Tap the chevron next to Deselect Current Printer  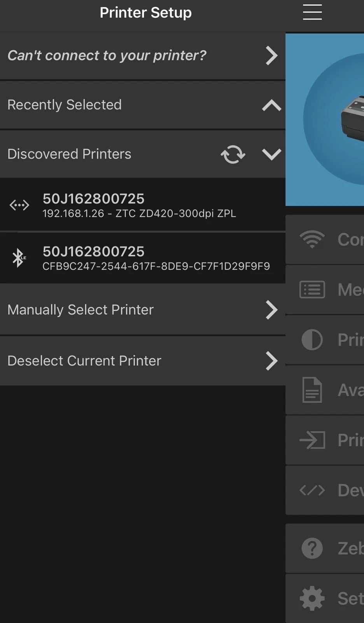pyautogui.click(x=271, y=361)
